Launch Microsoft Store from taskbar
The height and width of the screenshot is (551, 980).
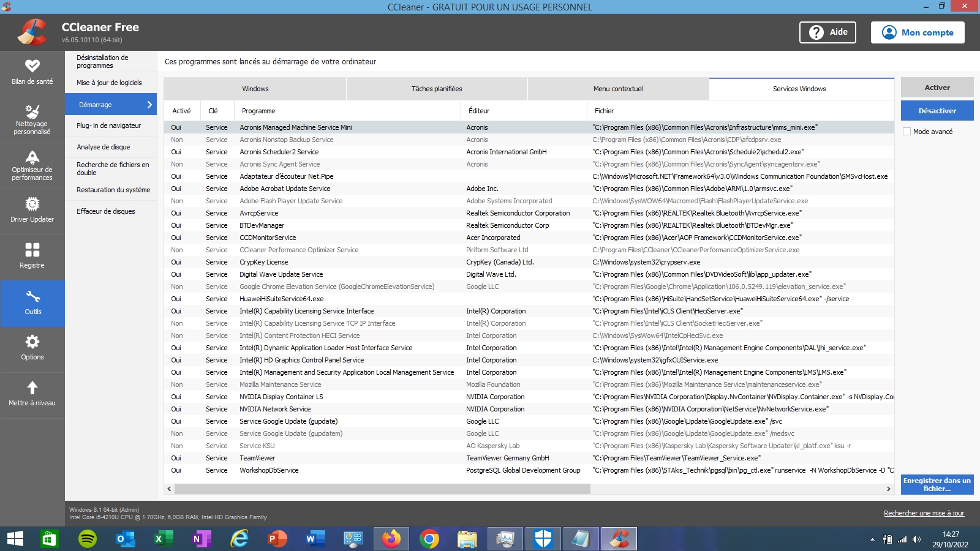[49, 539]
